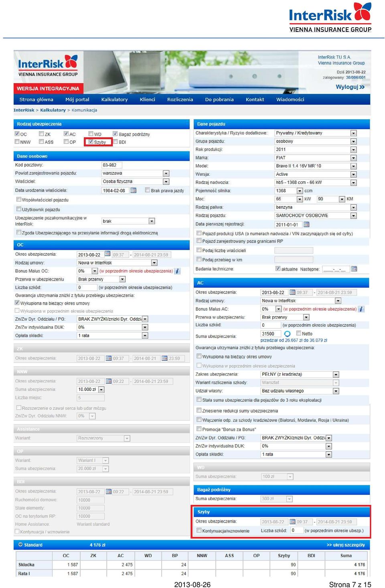Enable the NNW checkbox
Viewport: 385px width, 588px height.
(x=17, y=142)
